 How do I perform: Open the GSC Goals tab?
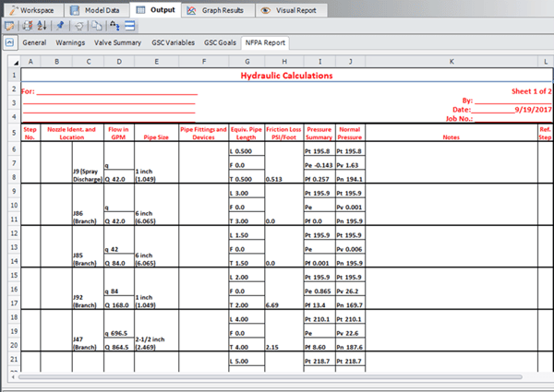click(220, 42)
